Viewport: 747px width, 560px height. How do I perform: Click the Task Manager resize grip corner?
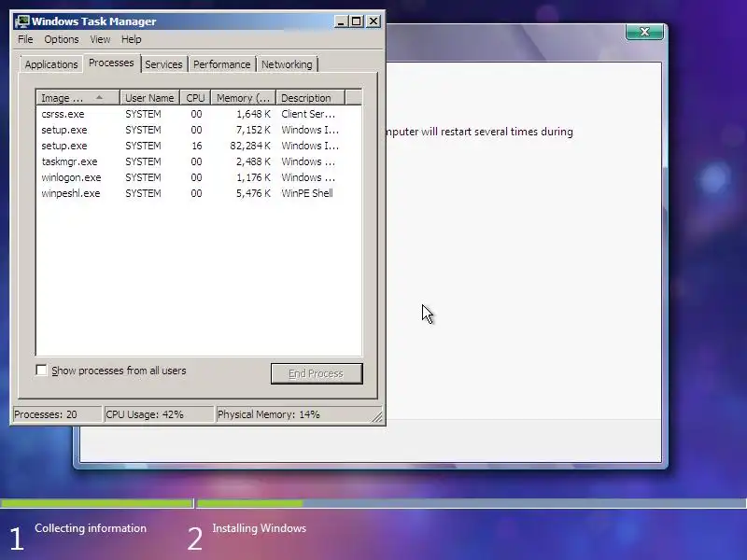tap(377, 416)
